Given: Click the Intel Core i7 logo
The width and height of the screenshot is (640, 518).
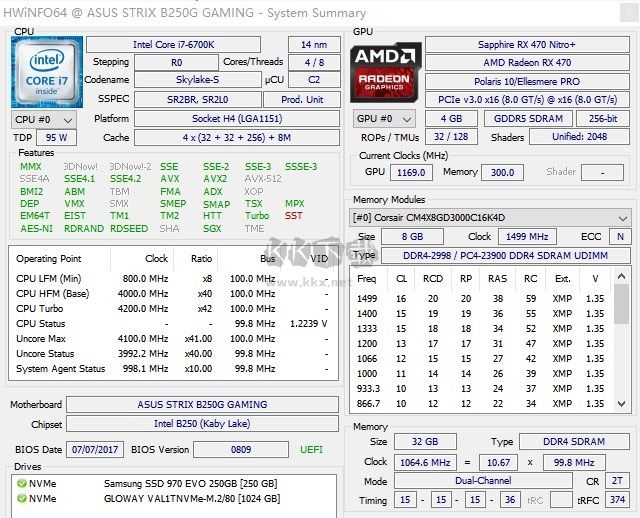Looking at the screenshot, I should pos(47,72).
